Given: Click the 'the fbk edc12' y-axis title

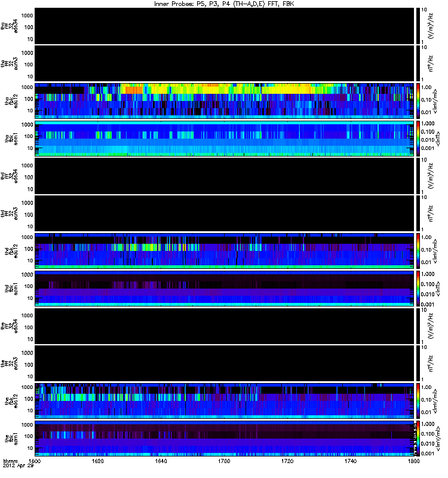Looking at the screenshot, I should click(11, 401).
